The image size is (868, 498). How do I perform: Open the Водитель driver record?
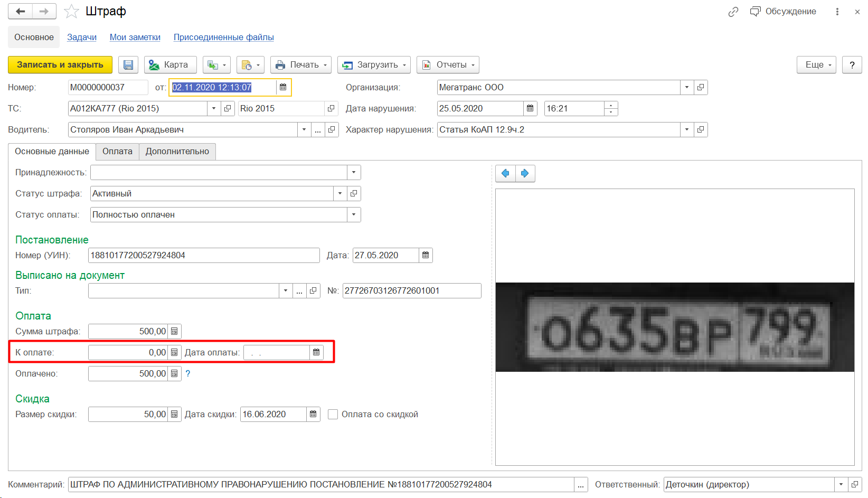(332, 130)
